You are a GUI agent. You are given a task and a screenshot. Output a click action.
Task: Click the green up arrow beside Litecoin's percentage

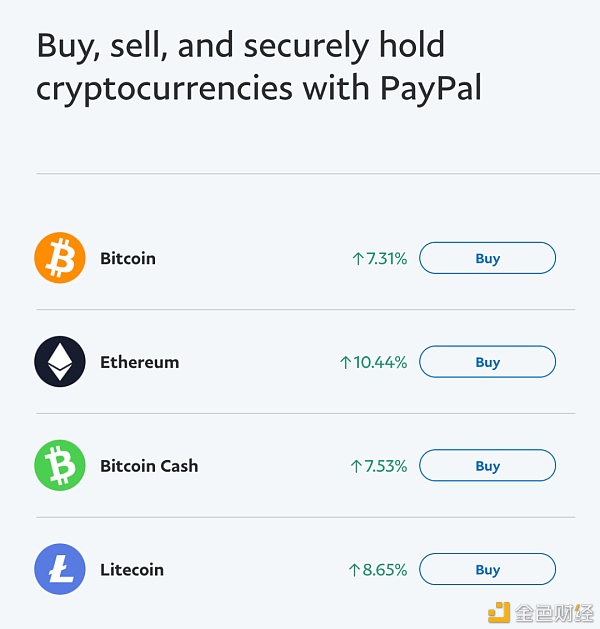(353, 570)
